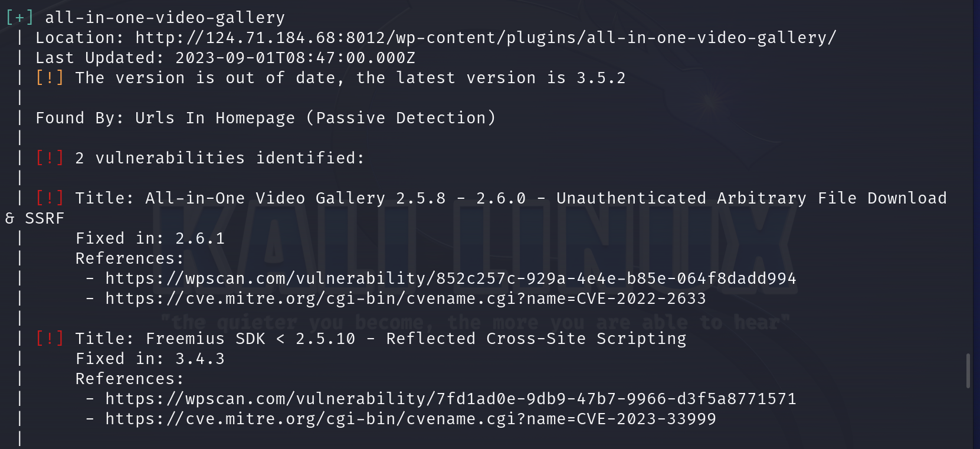Click the terminal scrollbar thumb on the right
980x449 pixels.
point(968,371)
